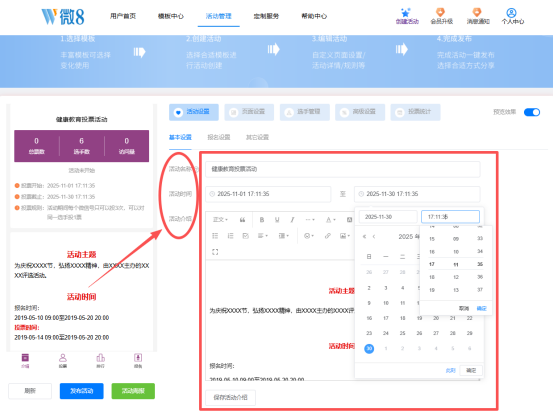Click the activity name field 健康教育投票活动
The height and width of the screenshot is (414, 553).
tap(342, 169)
